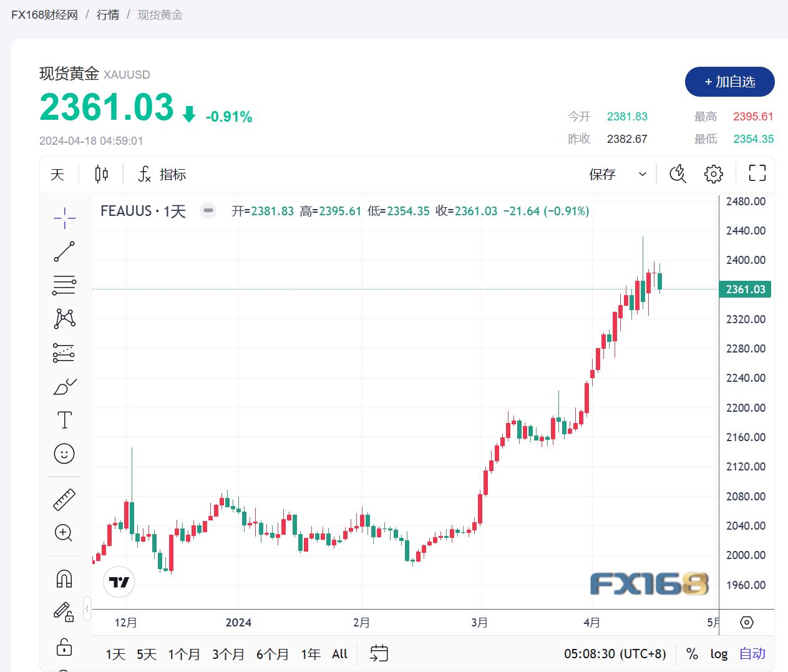
Task: Toggle log scale on the price axis
Action: coord(719,654)
